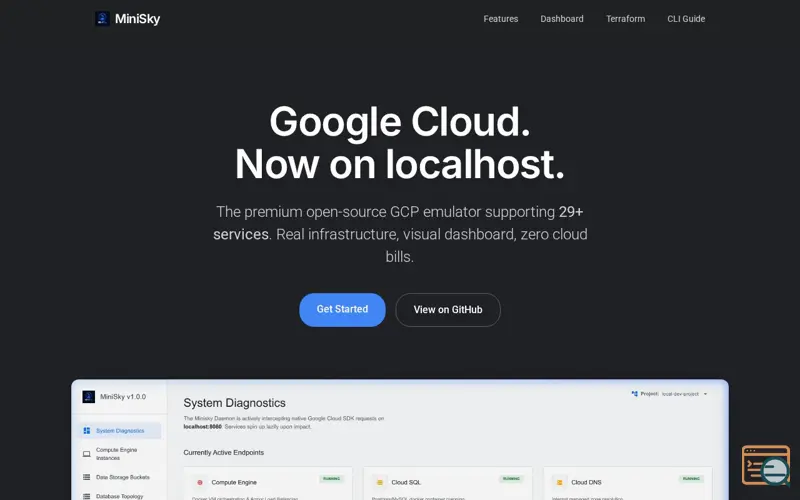The height and width of the screenshot is (500, 800).
Task: Click Database Topology list icon
Action: (87, 496)
